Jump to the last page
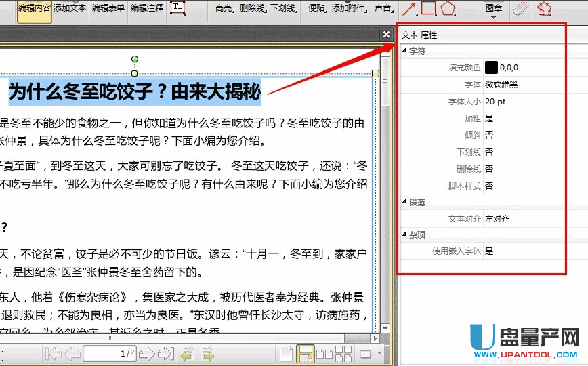This screenshot has width=588, height=366. coord(165,353)
